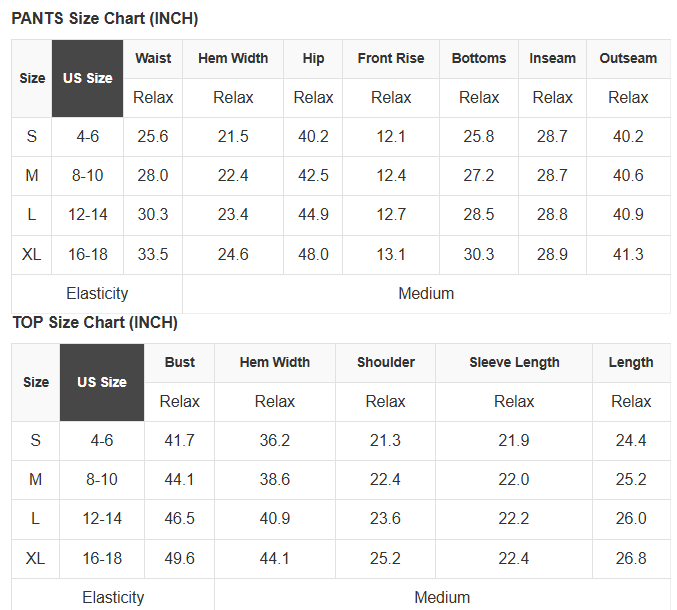Screen dimensions: 677x610
Task: Click the TOP Size Chart (INCH) heading
Action: pyautogui.click(x=95, y=323)
